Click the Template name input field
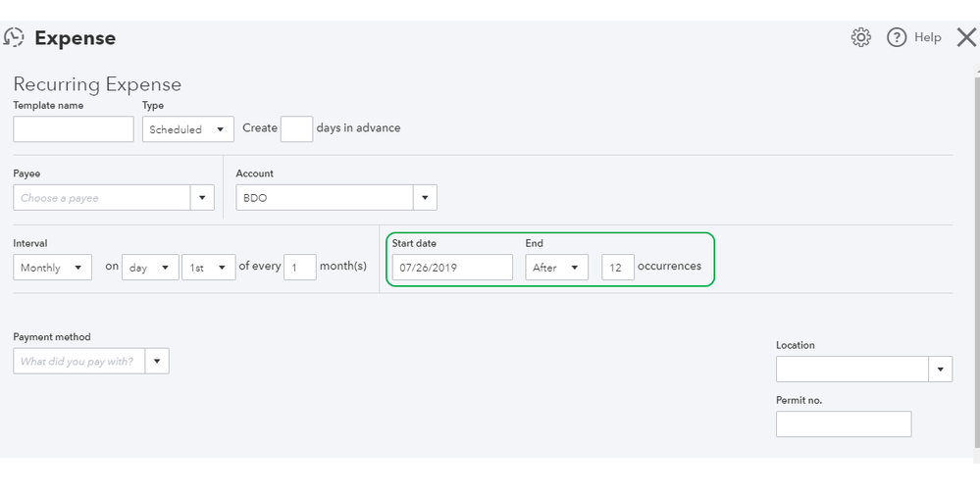The image size is (980, 495). click(x=74, y=129)
